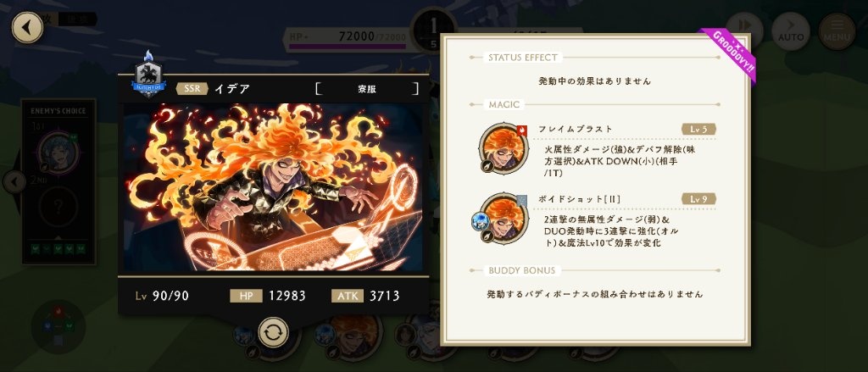
Task: Tap the fire element badge on フレイムブラスト
Action: click(x=522, y=130)
